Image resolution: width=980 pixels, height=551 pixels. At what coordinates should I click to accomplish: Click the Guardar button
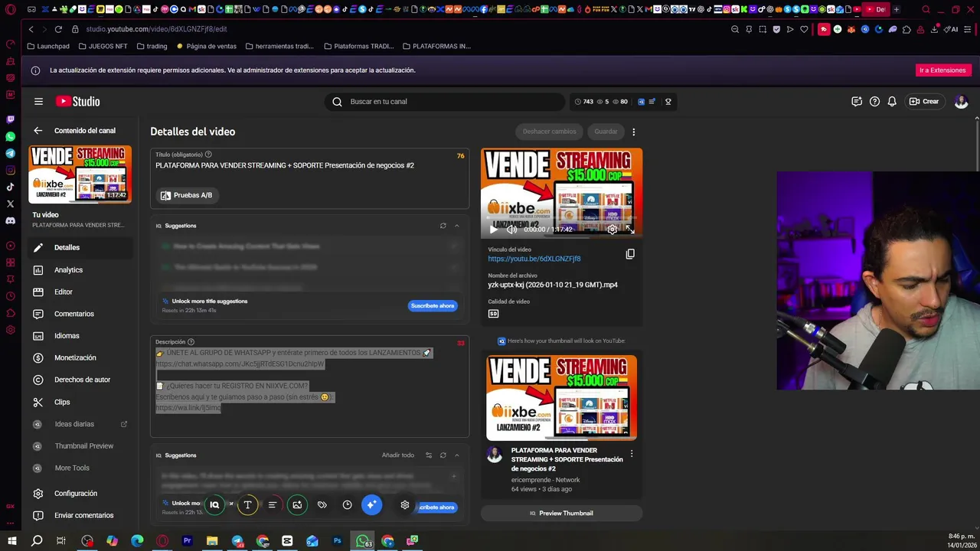point(606,132)
